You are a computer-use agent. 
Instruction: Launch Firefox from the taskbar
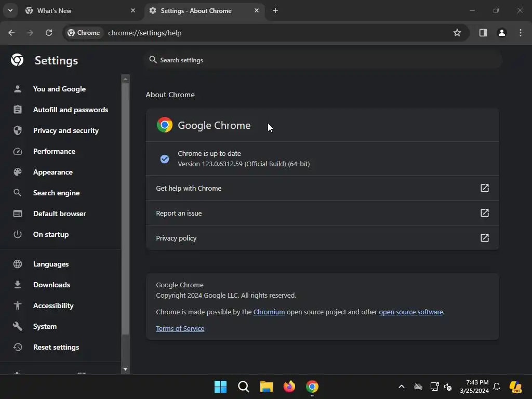289,387
